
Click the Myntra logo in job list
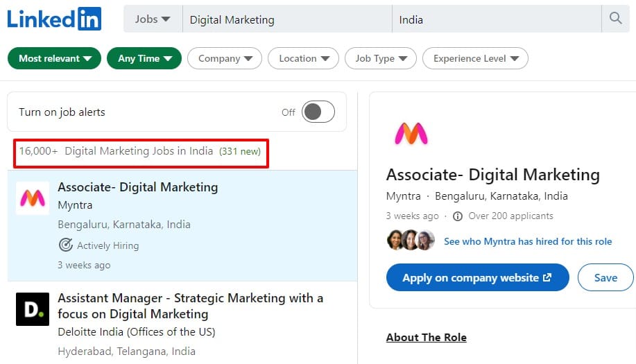tap(33, 198)
